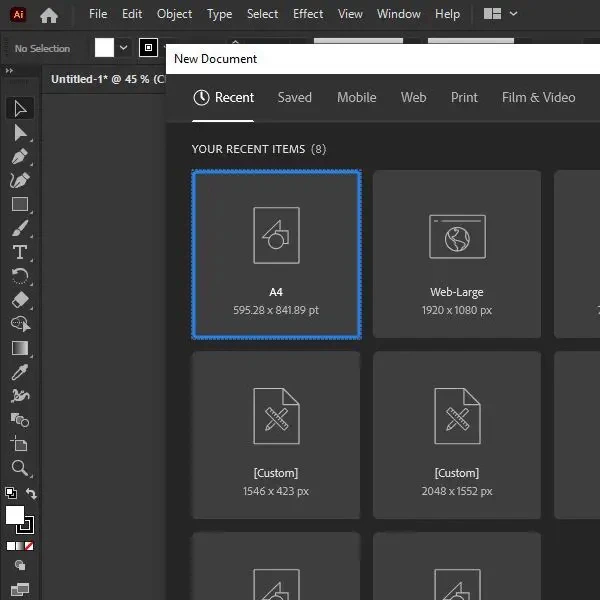Click the Home icon in top bar
This screenshot has width=600, height=600.
tap(48, 15)
